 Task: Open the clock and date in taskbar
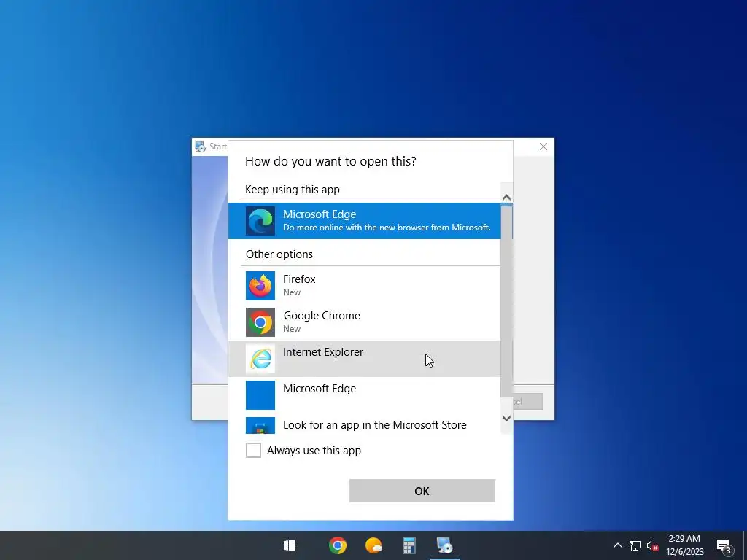point(684,545)
